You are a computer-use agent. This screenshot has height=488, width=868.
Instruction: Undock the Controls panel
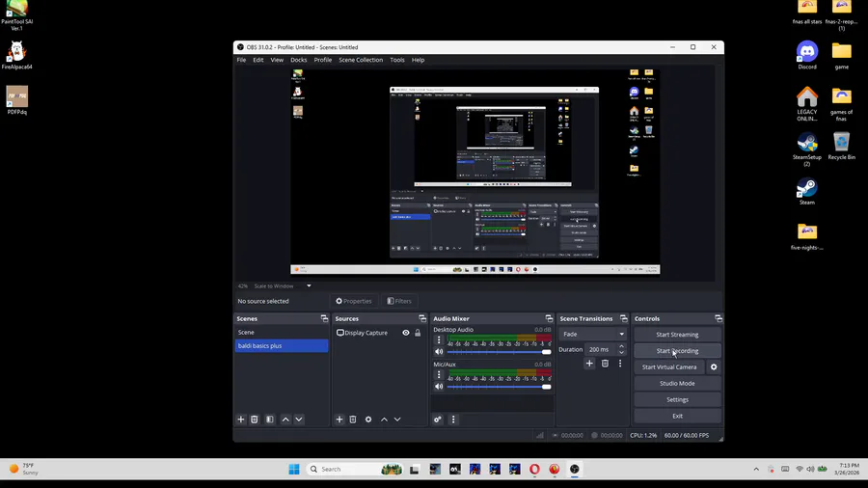719,318
